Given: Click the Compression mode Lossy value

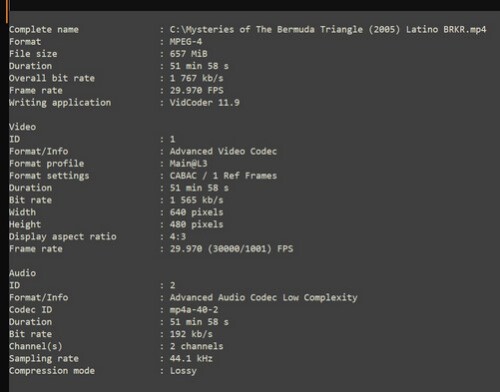Looking at the screenshot, I should coord(183,371).
